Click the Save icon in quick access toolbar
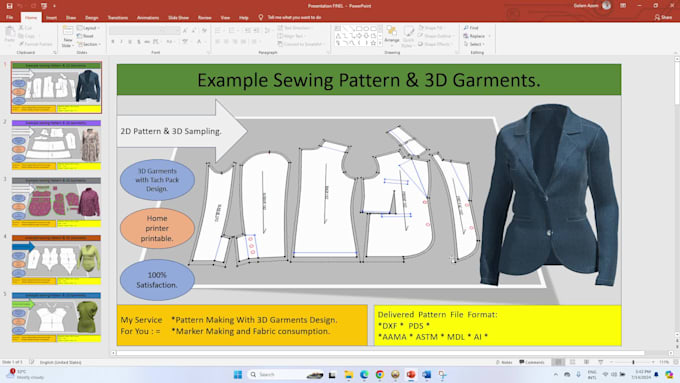Viewport: 680px width, 383px height. [x=9, y=6]
